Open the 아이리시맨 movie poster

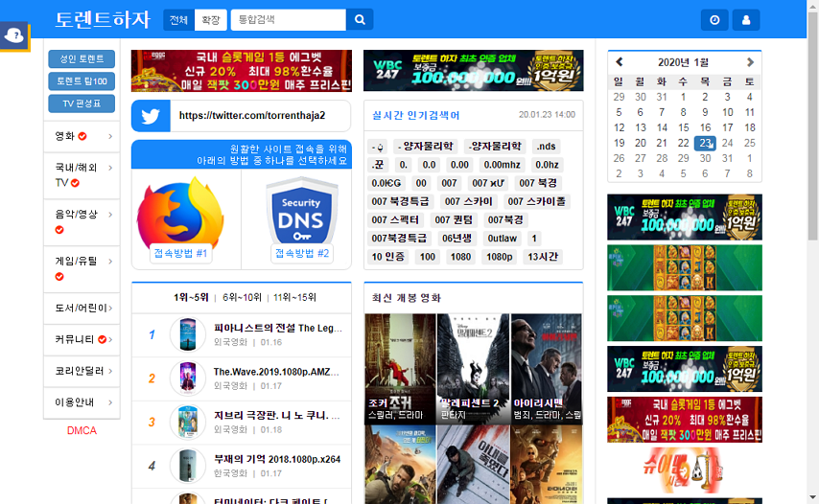[x=546, y=368]
